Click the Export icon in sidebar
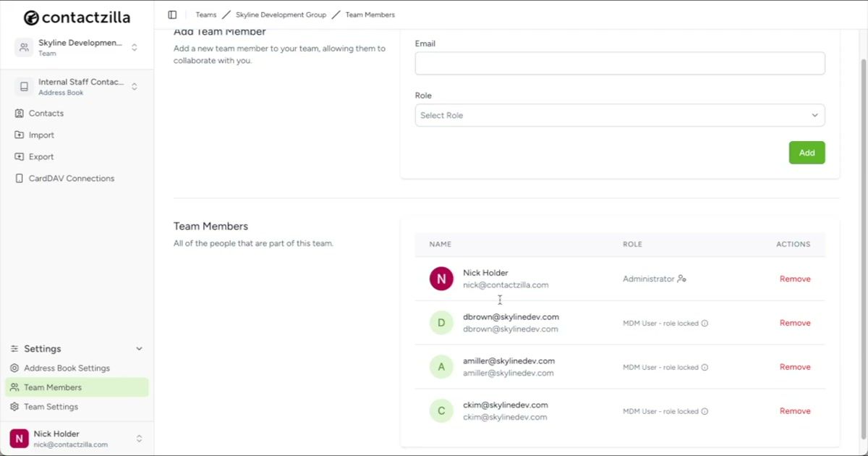 (x=19, y=156)
